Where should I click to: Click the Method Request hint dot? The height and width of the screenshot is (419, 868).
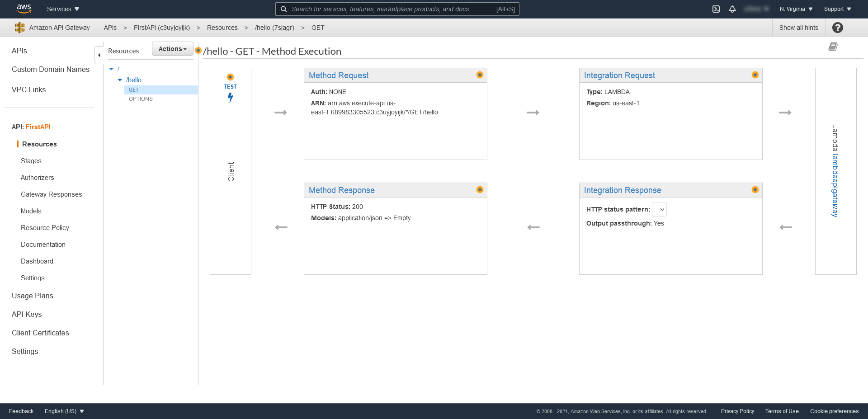(480, 75)
